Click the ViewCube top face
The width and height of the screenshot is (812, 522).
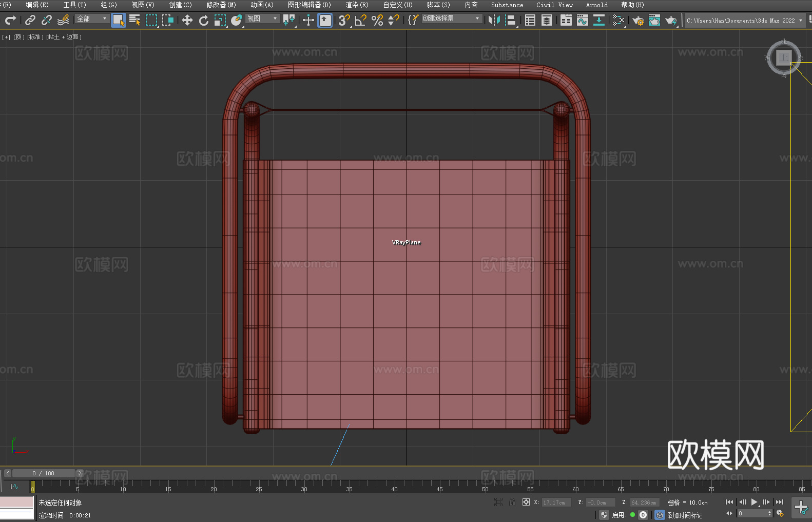tap(784, 57)
